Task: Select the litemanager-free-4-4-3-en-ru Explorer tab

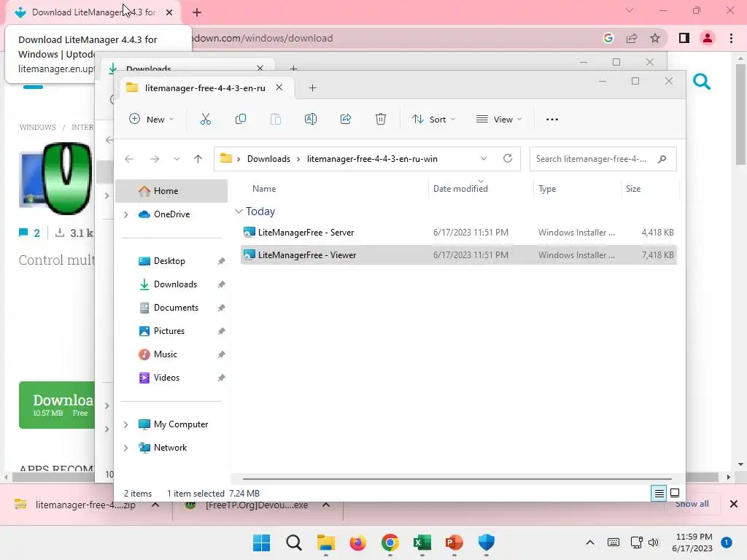Action: coord(205,88)
